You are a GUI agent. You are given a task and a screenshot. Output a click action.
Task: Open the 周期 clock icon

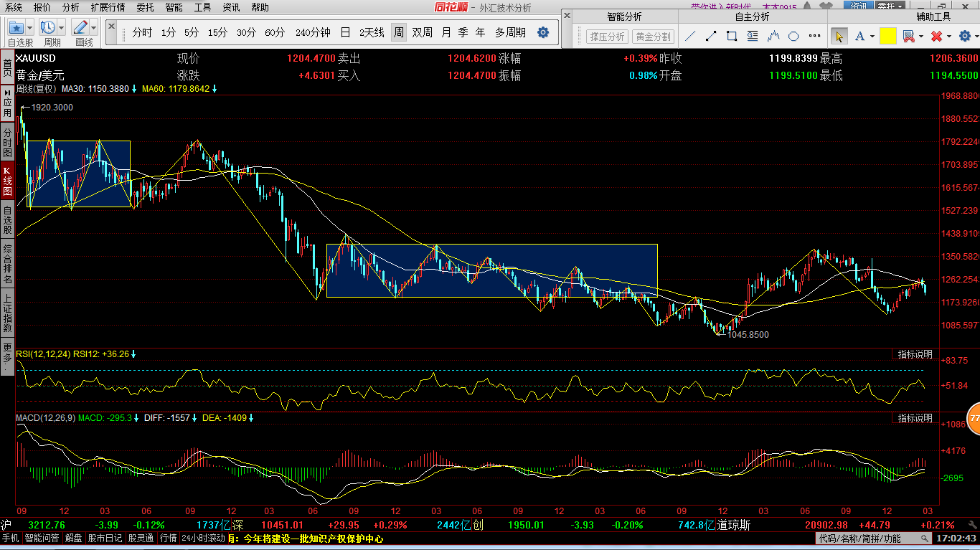(49, 27)
